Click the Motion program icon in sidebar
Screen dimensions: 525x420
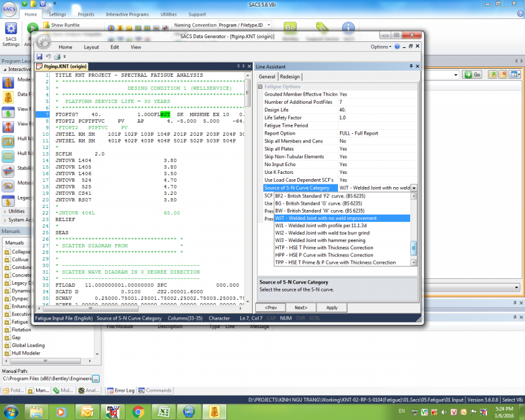click(8, 186)
